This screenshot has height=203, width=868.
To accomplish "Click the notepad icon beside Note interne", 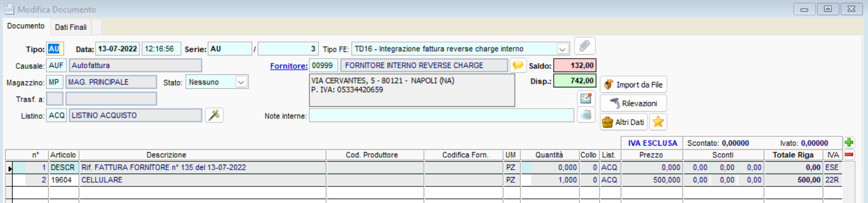I will click(585, 115).
